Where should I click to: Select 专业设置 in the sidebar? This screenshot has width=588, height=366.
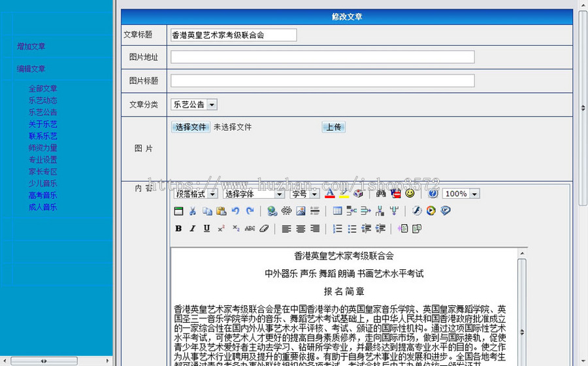tap(42, 159)
